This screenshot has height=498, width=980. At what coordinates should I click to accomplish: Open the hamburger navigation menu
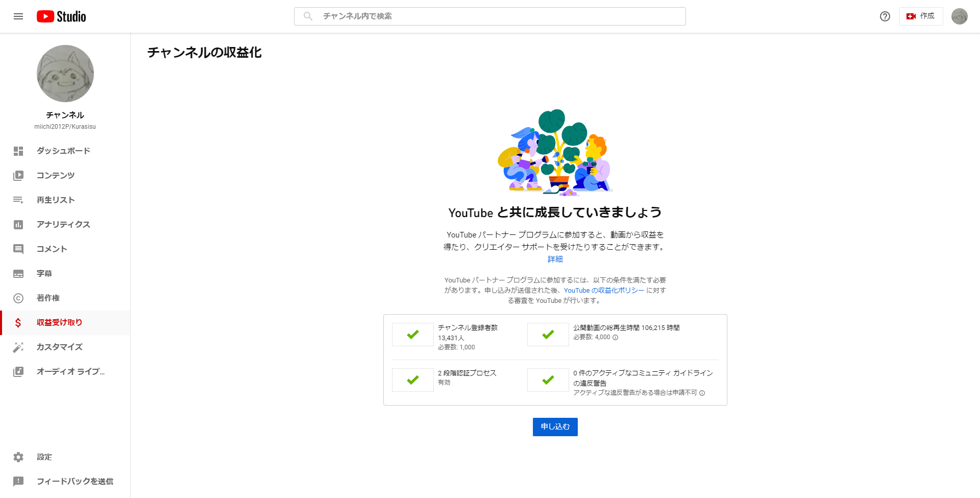[18, 16]
